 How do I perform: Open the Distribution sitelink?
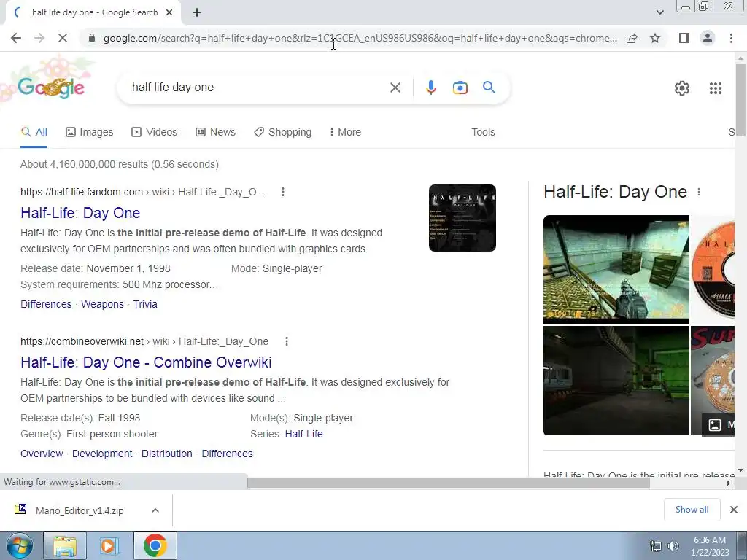pyautogui.click(x=167, y=454)
